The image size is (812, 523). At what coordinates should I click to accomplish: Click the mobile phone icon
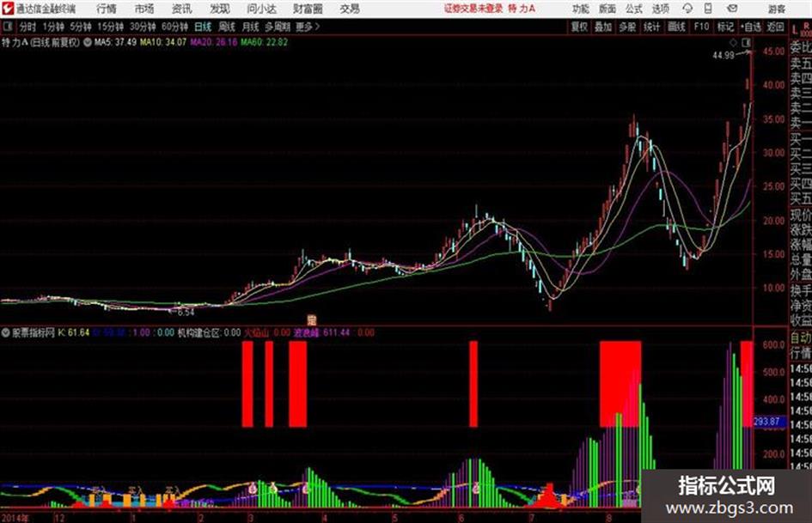pos(708,9)
